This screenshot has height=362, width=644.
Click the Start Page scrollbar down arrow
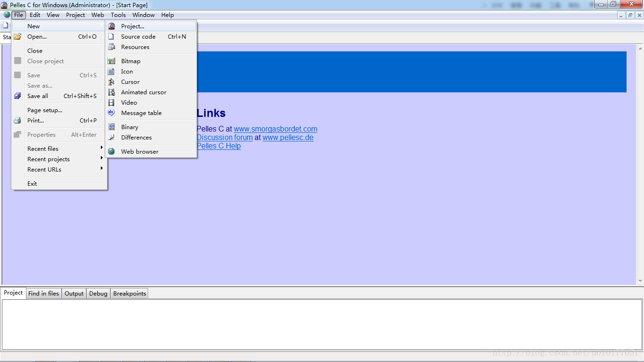coord(640,281)
